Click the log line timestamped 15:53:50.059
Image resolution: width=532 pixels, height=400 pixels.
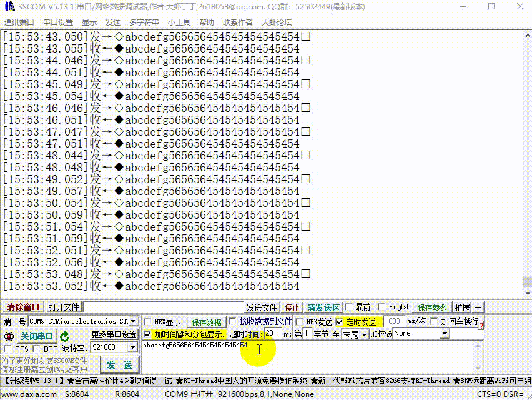pos(151,215)
